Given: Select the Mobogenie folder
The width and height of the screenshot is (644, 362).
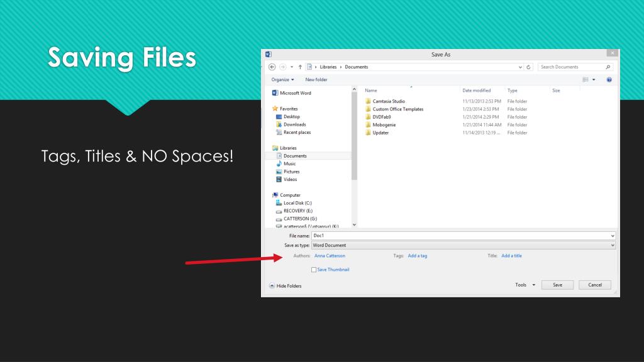Looking at the screenshot, I should click(x=380, y=125).
